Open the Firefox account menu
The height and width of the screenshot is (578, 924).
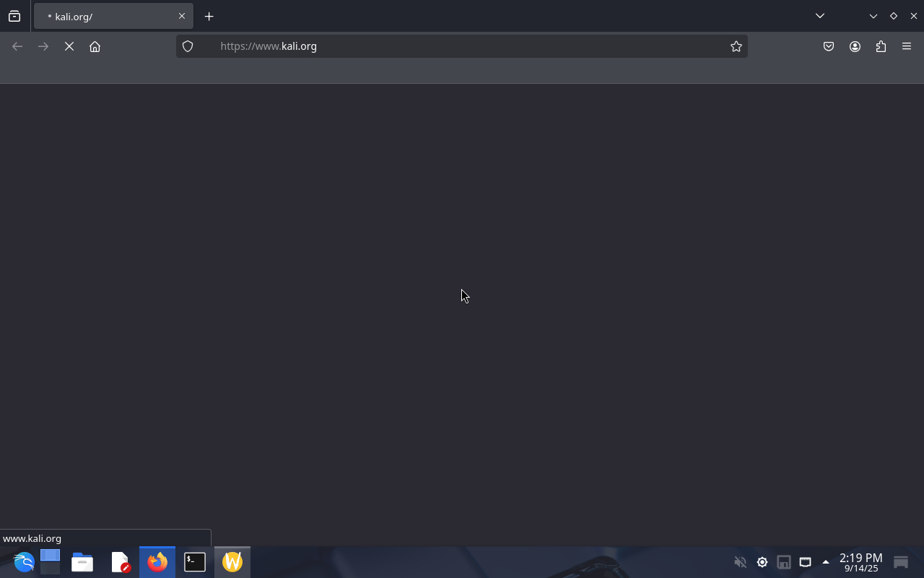855,46
